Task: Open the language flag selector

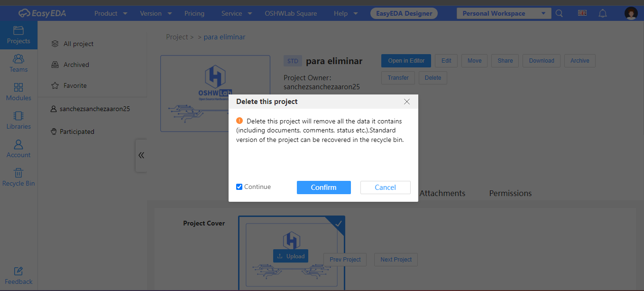Action: [582, 13]
